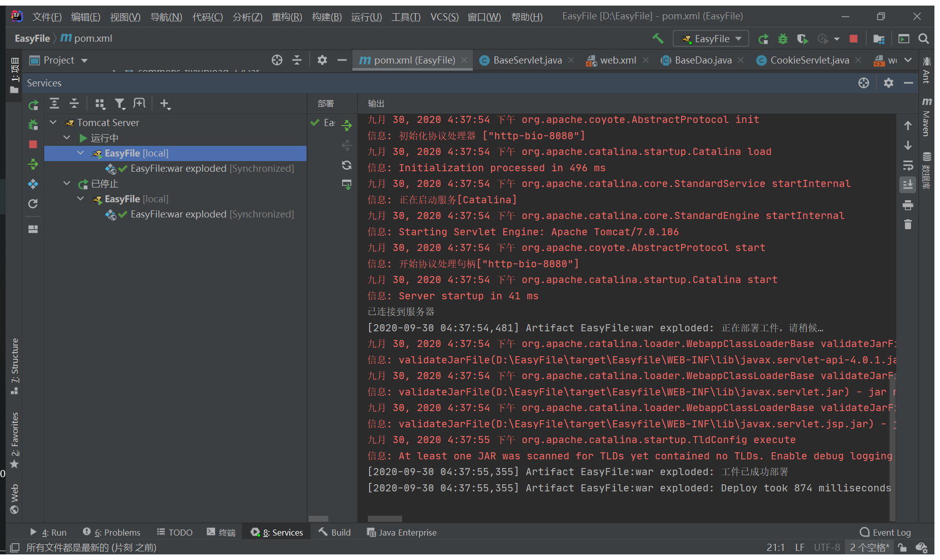
Task: Collapse the 运行中 running node
Action: click(x=67, y=138)
